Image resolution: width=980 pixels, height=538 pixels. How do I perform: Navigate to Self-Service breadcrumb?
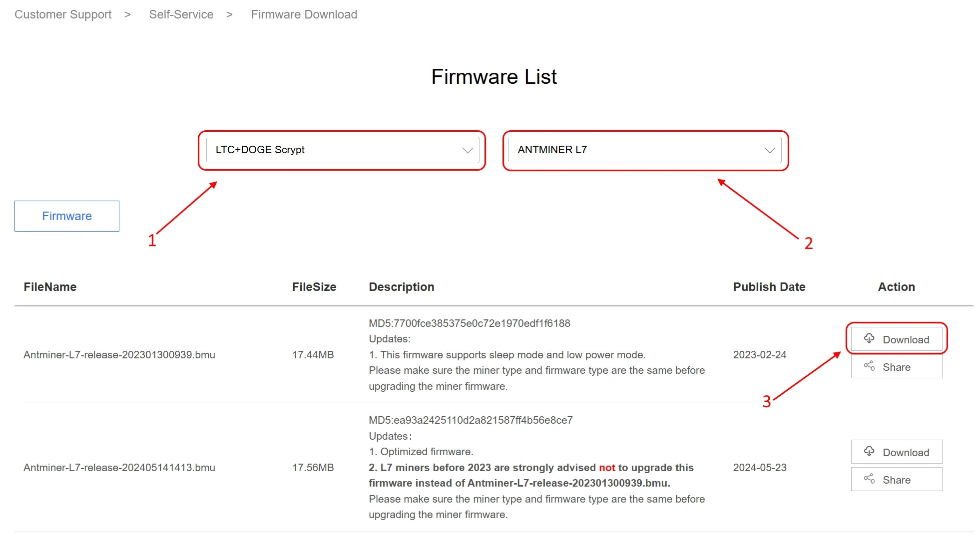[x=181, y=14]
